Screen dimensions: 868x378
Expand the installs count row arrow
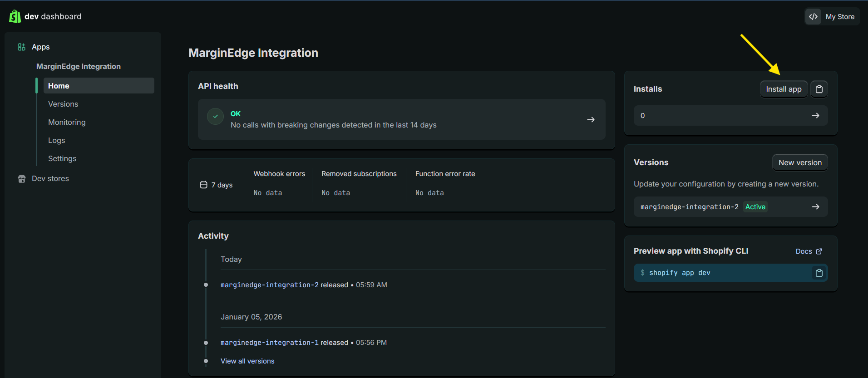click(x=815, y=116)
